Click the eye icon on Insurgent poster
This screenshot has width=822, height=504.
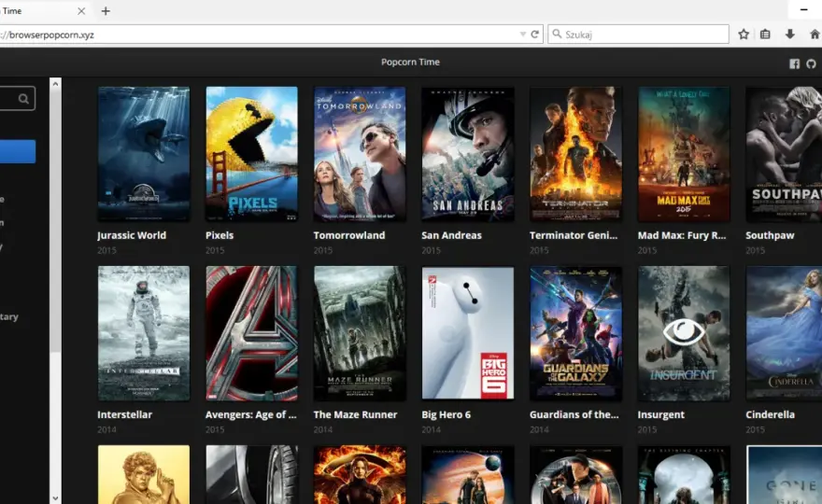coord(683,331)
